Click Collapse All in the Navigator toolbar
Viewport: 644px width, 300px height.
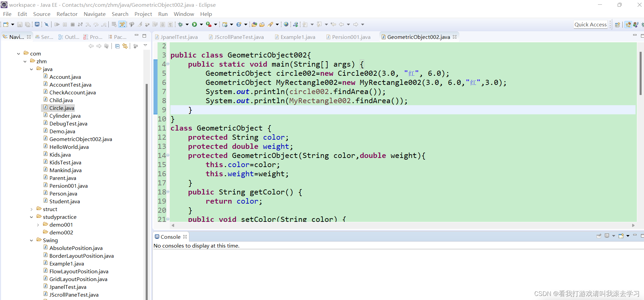click(x=117, y=46)
